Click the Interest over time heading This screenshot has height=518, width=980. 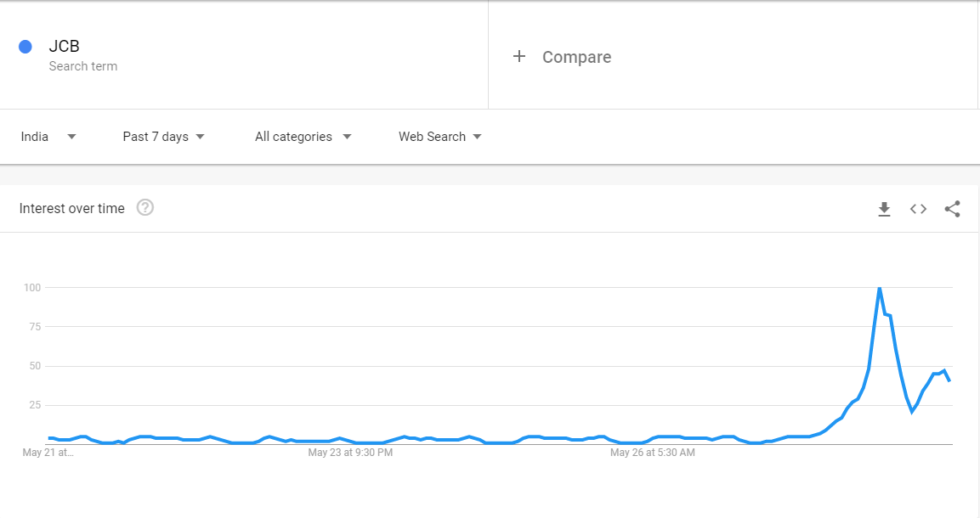tap(72, 209)
